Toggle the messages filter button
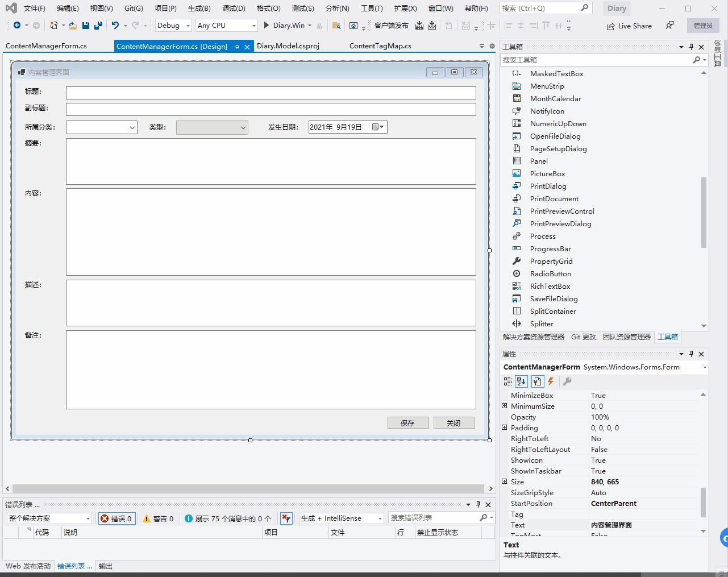Image resolution: width=728 pixels, height=577 pixels. pyautogui.click(x=228, y=518)
